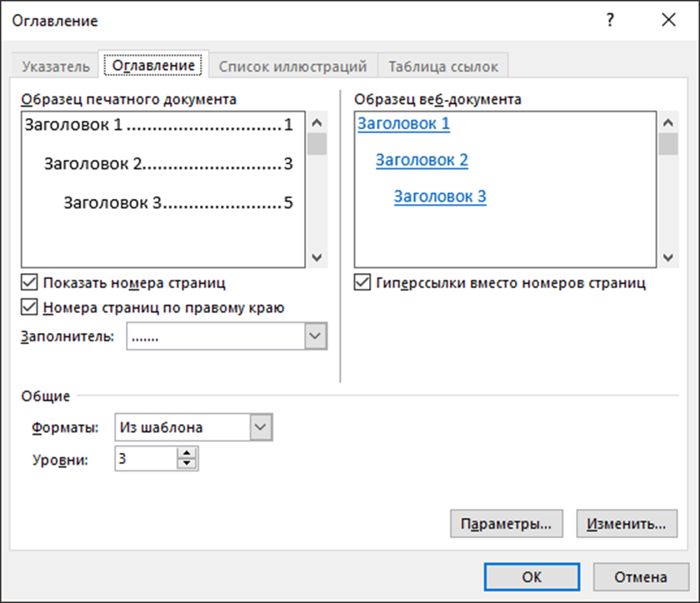This screenshot has width=700, height=603.
Task: Disable Гиперссылки вместо номеров страниц
Action: tap(362, 282)
